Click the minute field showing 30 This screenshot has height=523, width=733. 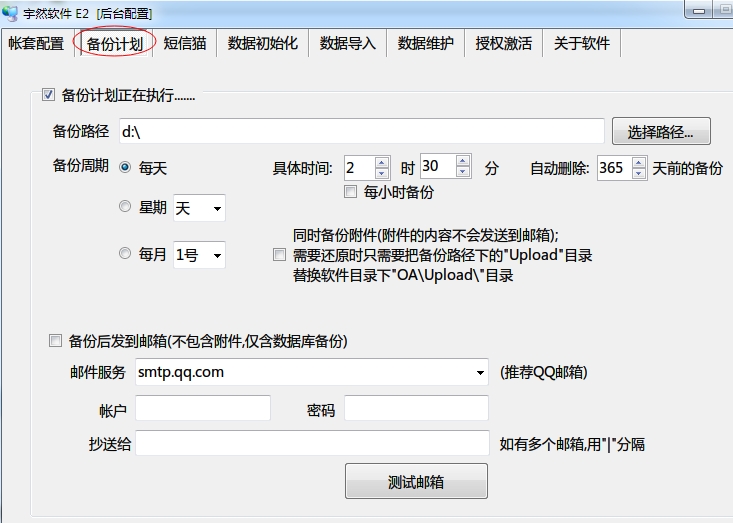[438, 166]
